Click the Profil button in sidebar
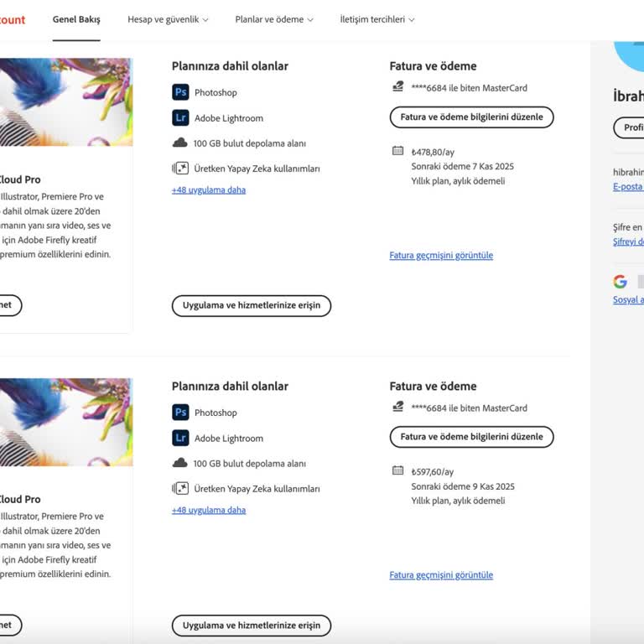Image resolution: width=644 pixels, height=644 pixels. (x=629, y=127)
